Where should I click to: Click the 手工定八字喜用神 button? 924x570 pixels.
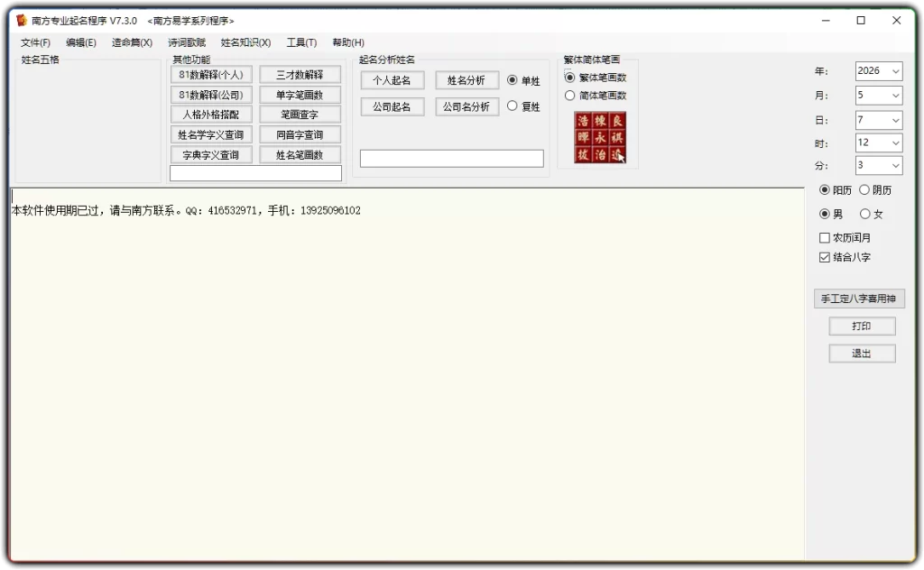(859, 299)
